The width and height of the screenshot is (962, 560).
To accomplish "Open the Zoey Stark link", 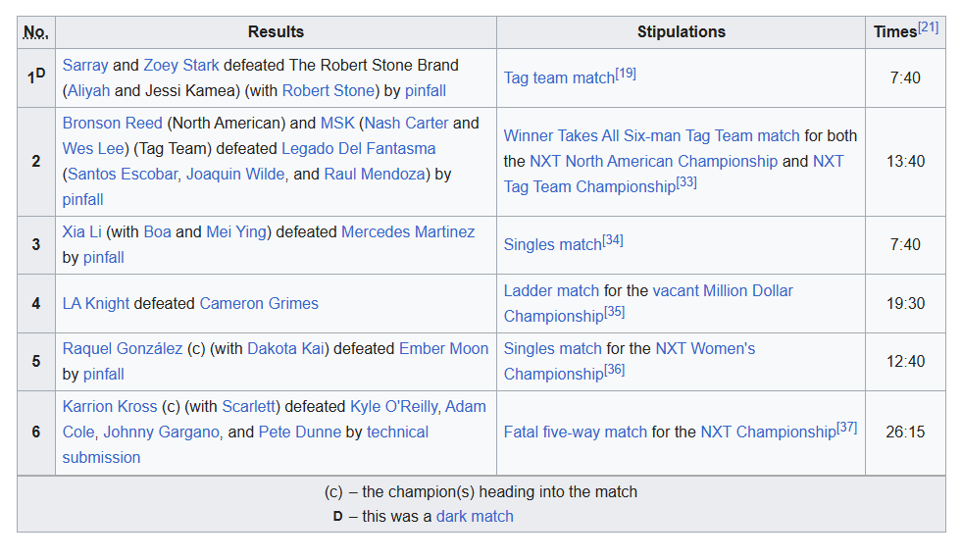I will point(181,65).
